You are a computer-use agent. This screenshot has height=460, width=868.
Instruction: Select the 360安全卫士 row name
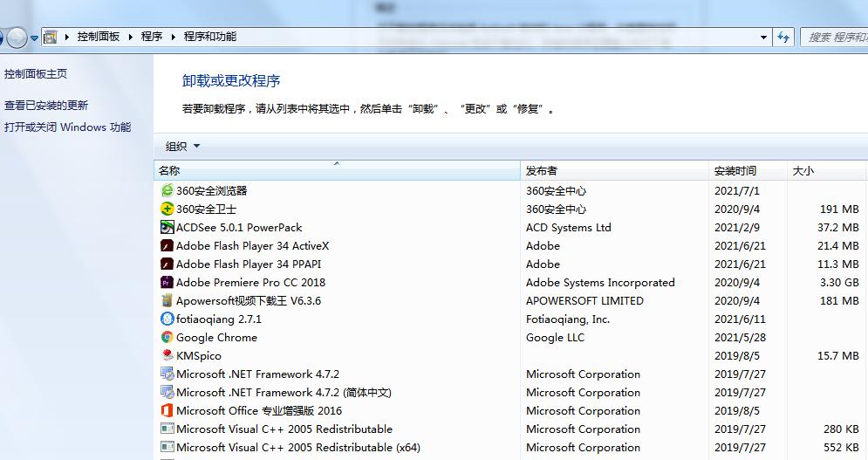coord(206,209)
